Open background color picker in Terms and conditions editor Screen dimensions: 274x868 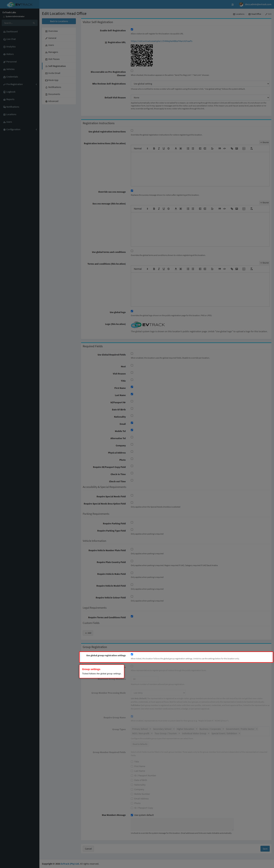pos(180,269)
